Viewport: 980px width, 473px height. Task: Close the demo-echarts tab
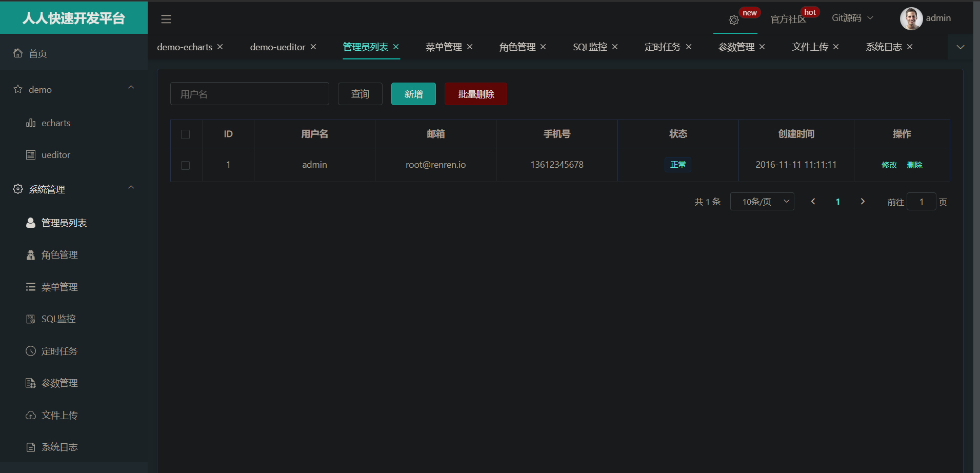(220, 47)
